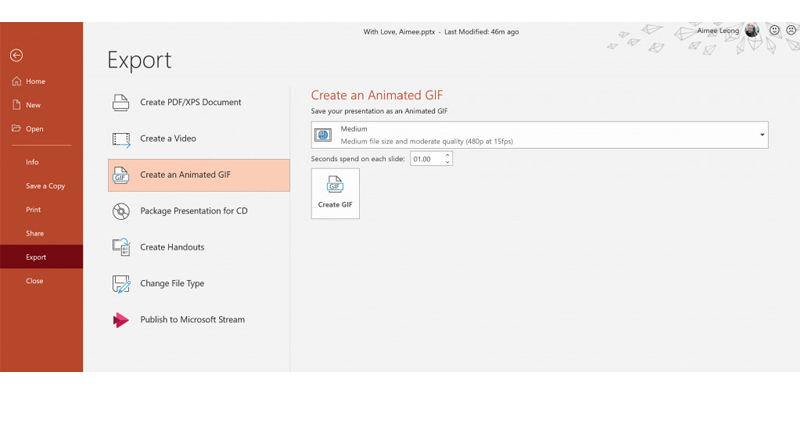Screen dimensions: 800x430
Task: Click the Publish to Microsoft Stream icon
Action: click(x=121, y=320)
